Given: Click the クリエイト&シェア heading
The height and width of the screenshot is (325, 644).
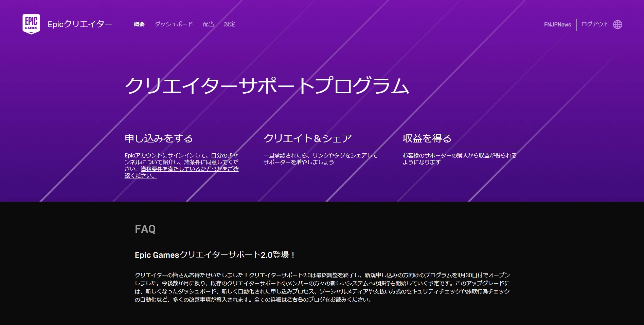Looking at the screenshot, I should [x=308, y=138].
